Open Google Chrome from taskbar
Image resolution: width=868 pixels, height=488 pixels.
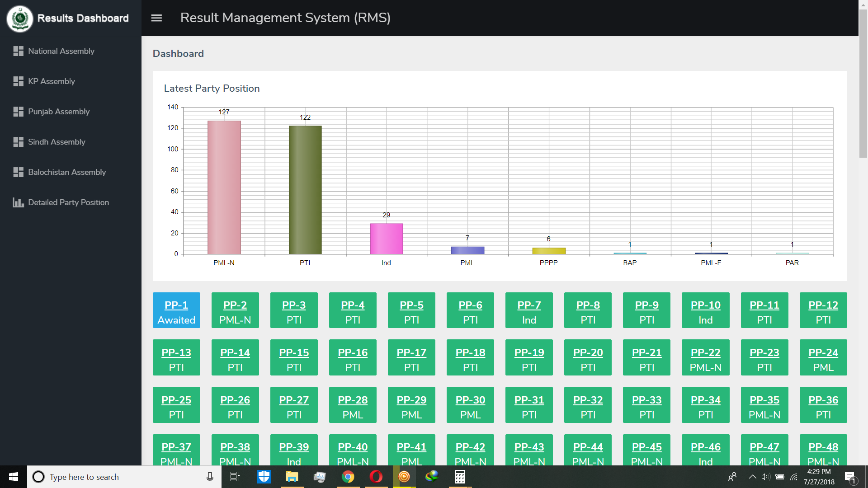pos(348,477)
